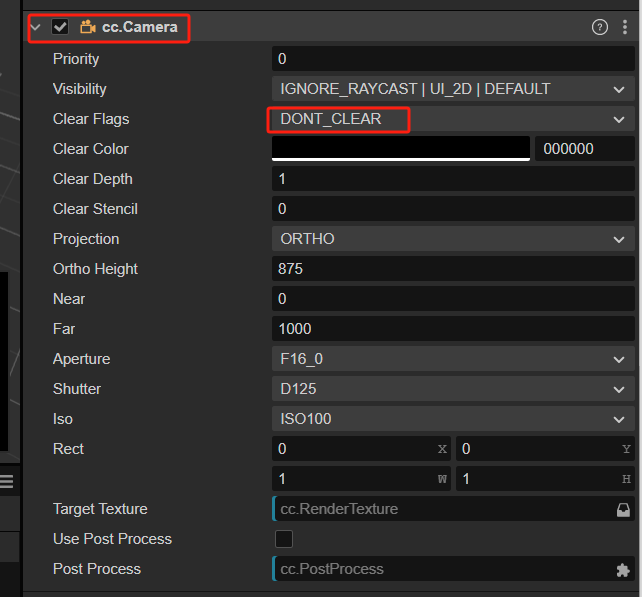Click the Visibility property label
Viewport: 642px width, 597px height.
click(79, 89)
